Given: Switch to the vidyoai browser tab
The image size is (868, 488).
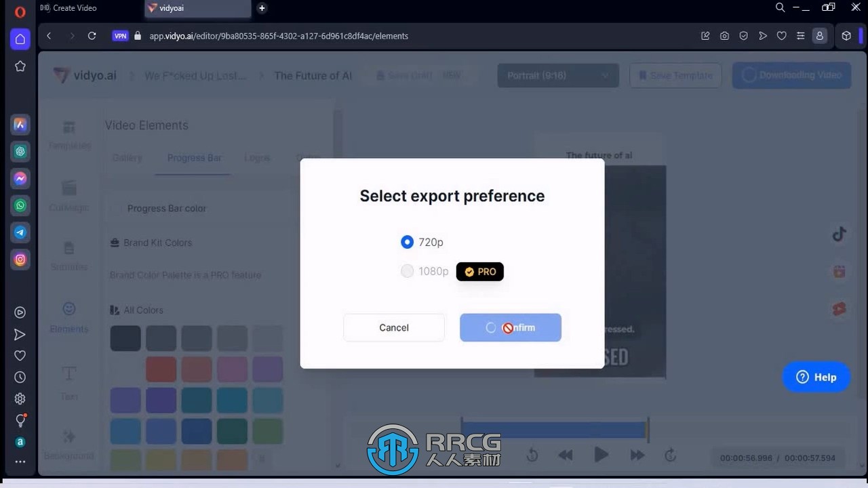Looking at the screenshot, I should click(197, 8).
